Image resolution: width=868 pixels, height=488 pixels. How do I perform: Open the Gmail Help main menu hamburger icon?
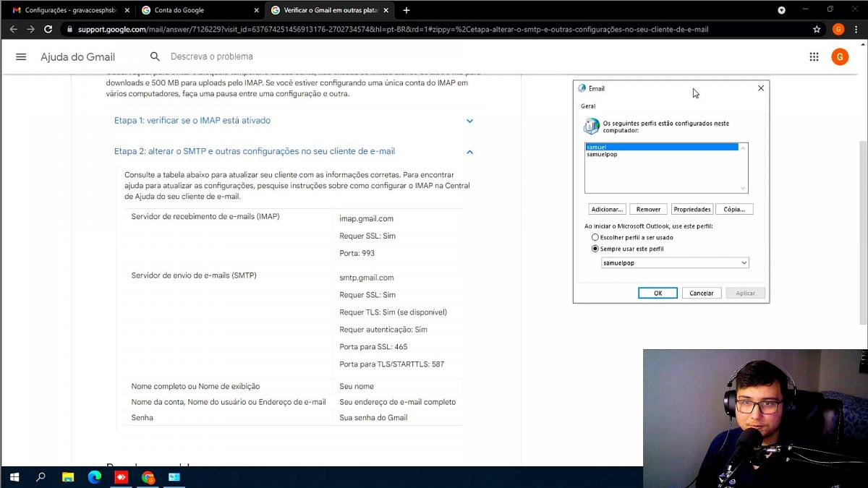[21, 56]
